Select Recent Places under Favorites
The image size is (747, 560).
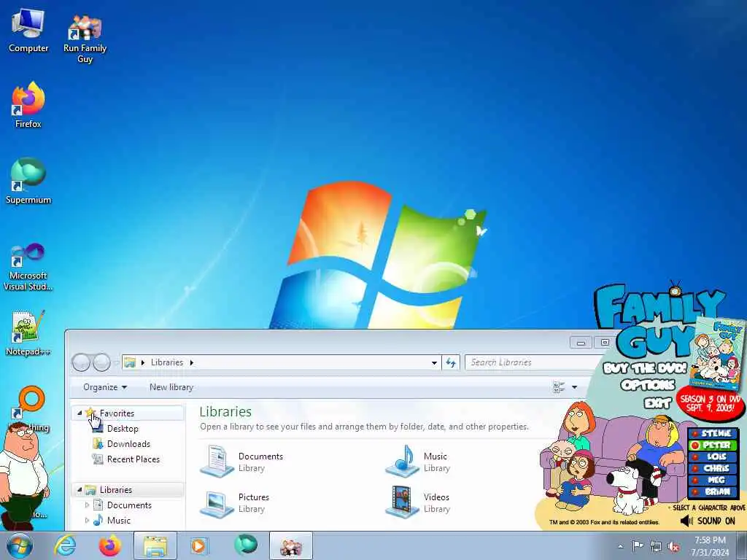pos(133,459)
